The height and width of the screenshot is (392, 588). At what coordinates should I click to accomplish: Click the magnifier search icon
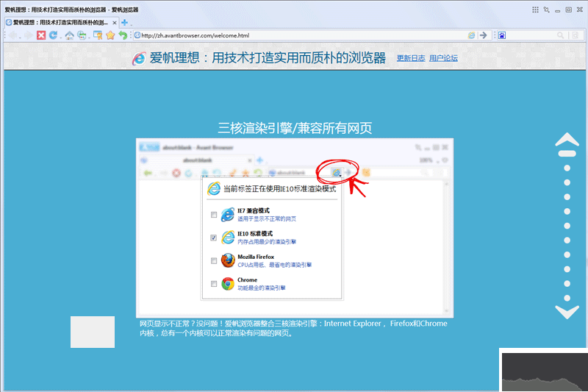560,35
